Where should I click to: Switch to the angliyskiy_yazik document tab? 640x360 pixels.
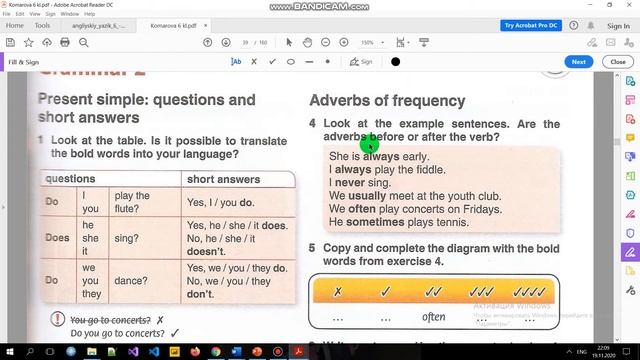click(98, 26)
